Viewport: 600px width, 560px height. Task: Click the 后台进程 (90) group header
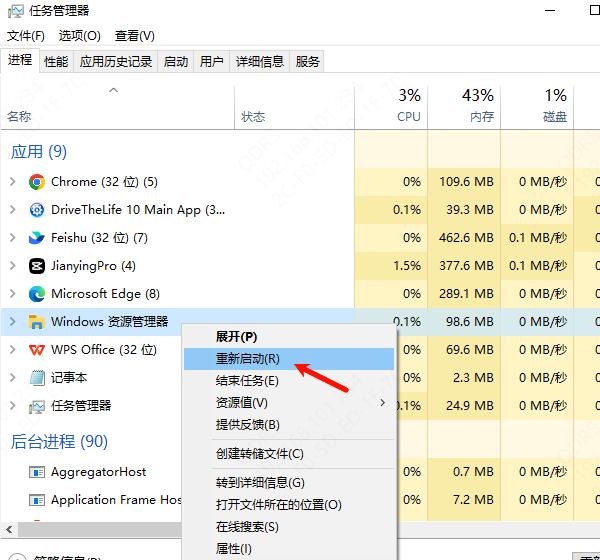tap(59, 441)
